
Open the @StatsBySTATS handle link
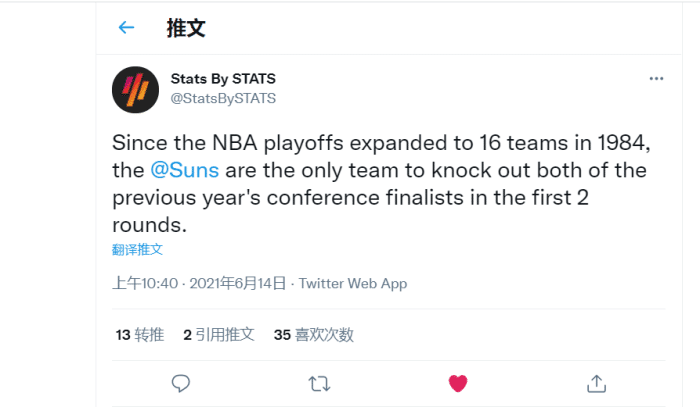tap(223, 98)
